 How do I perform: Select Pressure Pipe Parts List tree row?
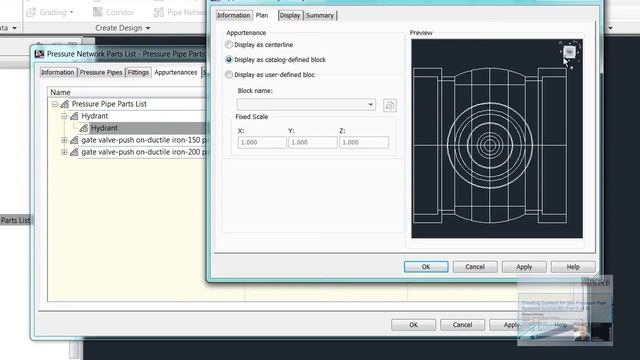[x=109, y=104]
